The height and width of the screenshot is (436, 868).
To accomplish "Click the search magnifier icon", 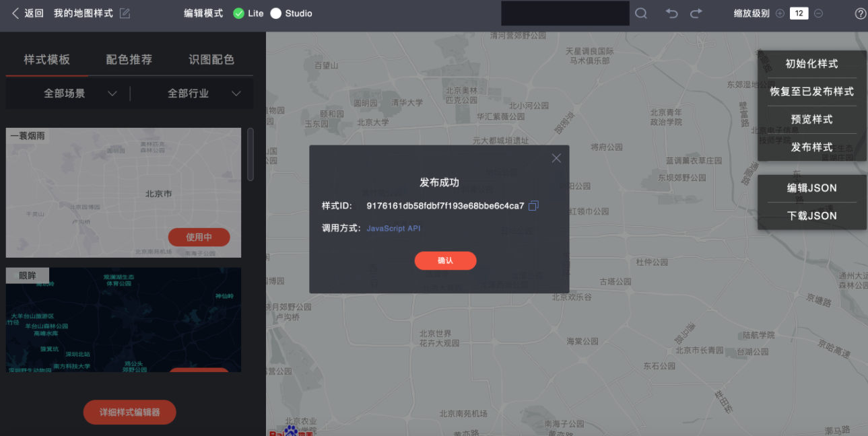I will (x=641, y=13).
